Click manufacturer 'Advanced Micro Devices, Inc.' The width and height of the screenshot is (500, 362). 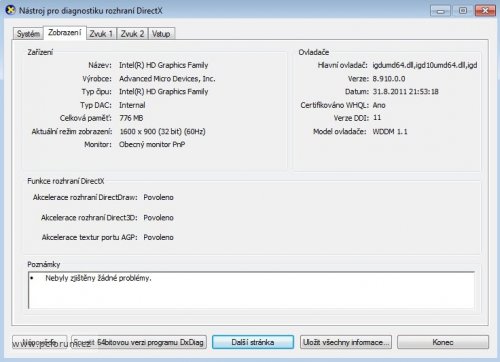pos(167,79)
